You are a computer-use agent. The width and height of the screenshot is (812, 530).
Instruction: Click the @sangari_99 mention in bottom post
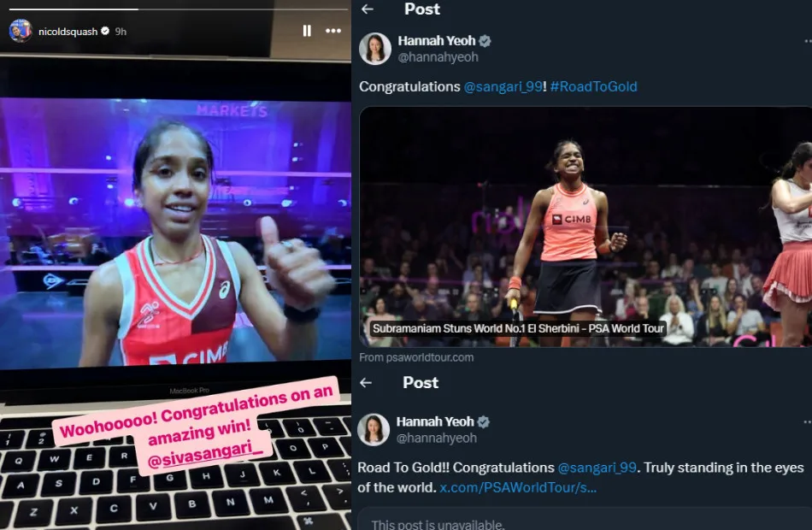pyautogui.click(x=597, y=468)
